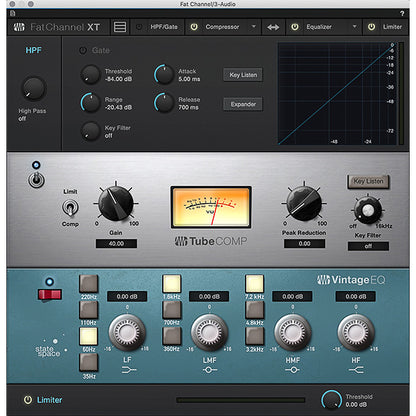This screenshot has height=416, width=416.
Task: Disable the Equalizer power button in header
Action: 295,27
